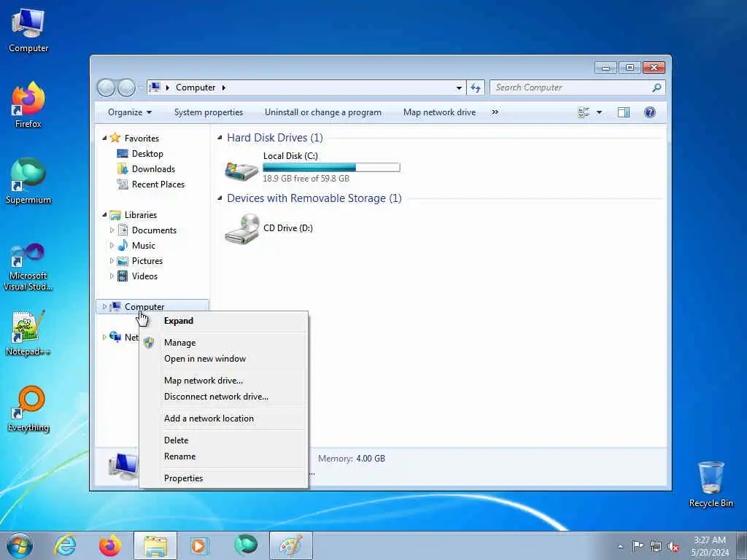
Task: Open the Supermium desktop shortcut
Action: pos(28,181)
